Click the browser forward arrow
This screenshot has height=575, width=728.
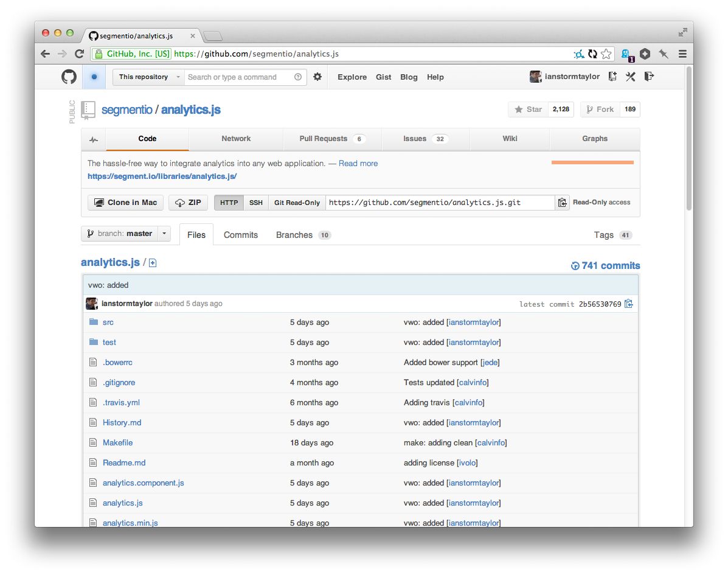(62, 54)
